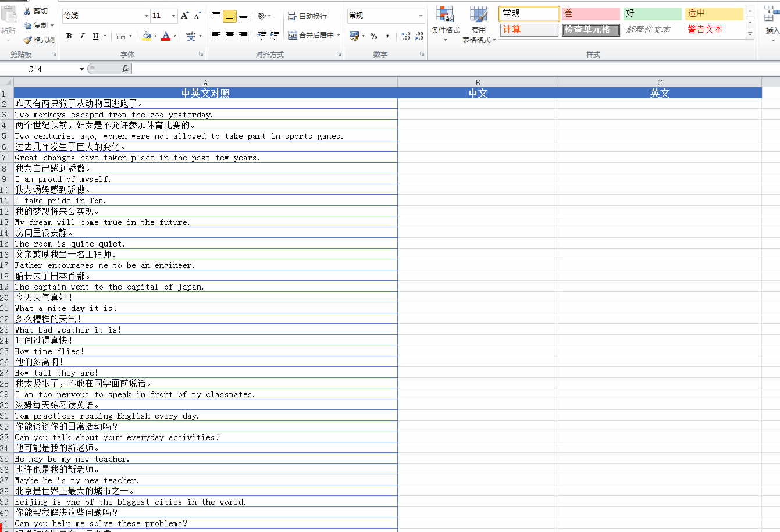Image resolution: width=780 pixels, height=532 pixels.
Task: Toggle Italic formatting
Action: click(x=82, y=36)
